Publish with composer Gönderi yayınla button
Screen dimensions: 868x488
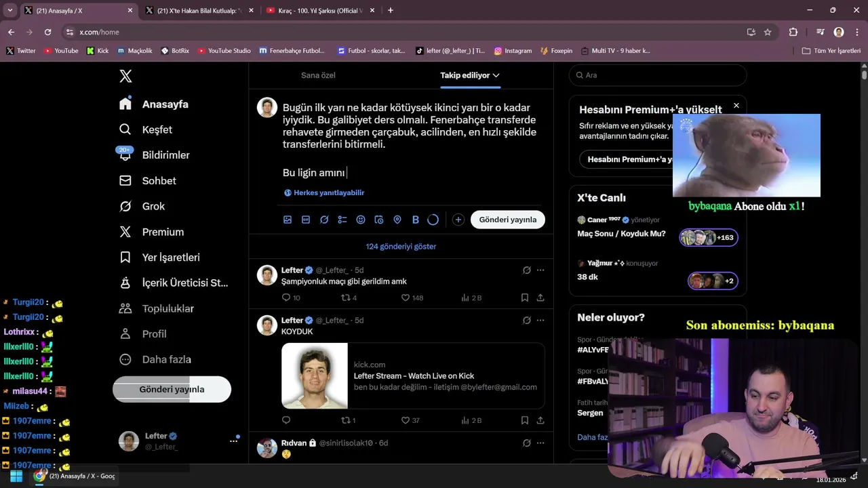tap(508, 220)
